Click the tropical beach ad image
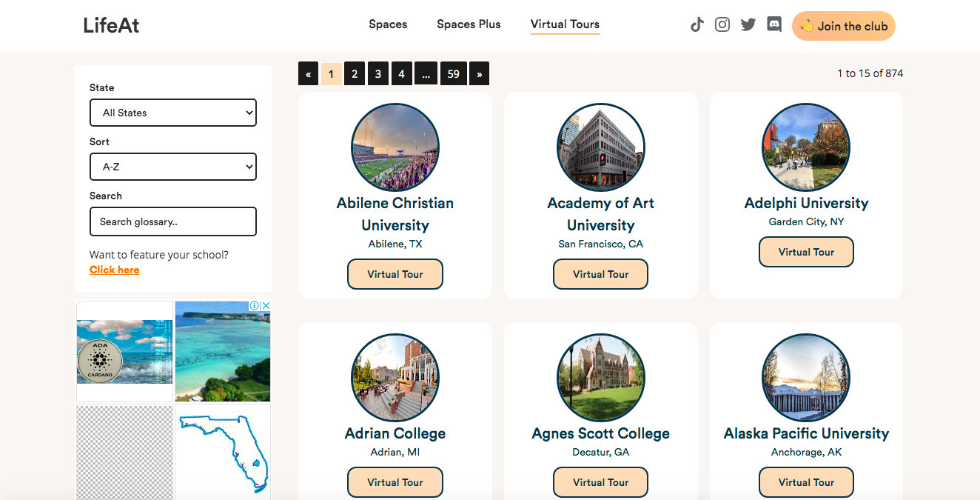Image resolution: width=980 pixels, height=500 pixels. 223,352
